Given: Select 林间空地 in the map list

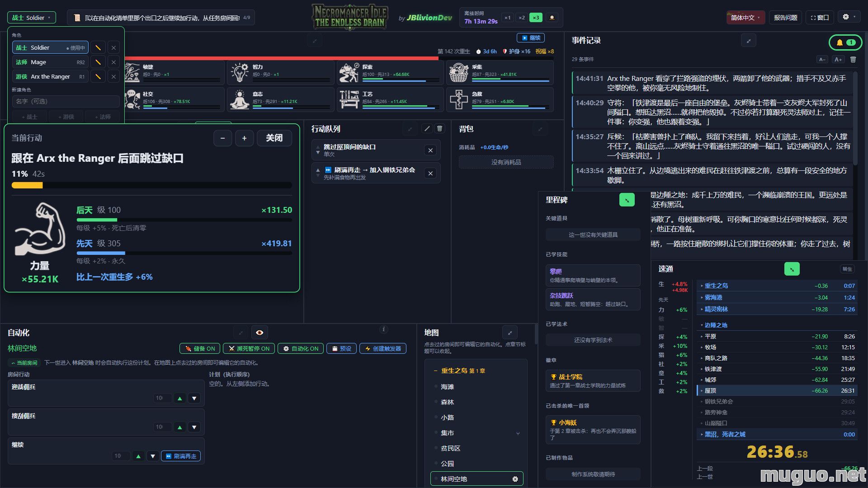Looking at the screenshot, I should (477, 479).
